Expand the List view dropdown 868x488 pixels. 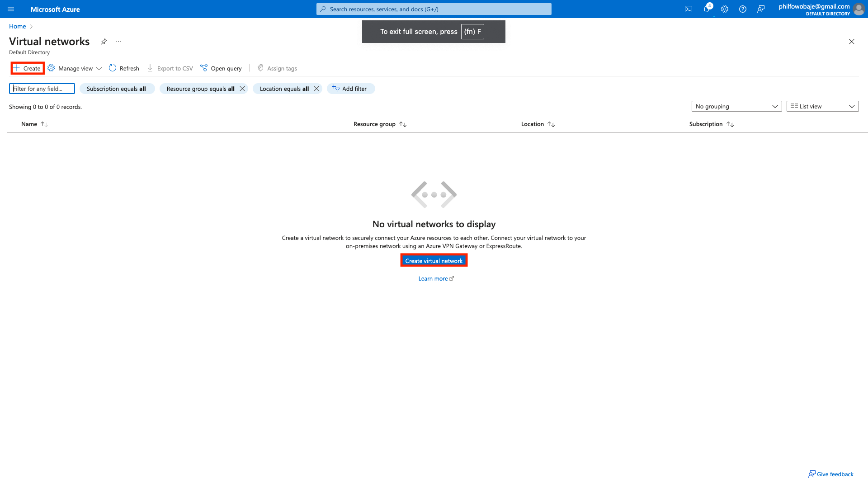(822, 106)
